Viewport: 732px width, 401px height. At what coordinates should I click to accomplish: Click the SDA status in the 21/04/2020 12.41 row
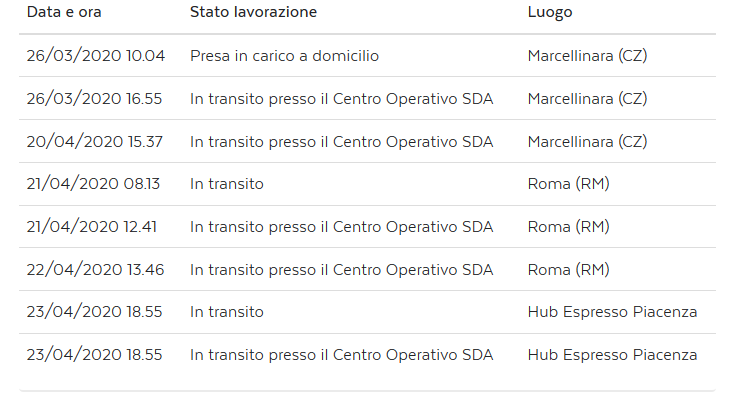[x=341, y=227]
